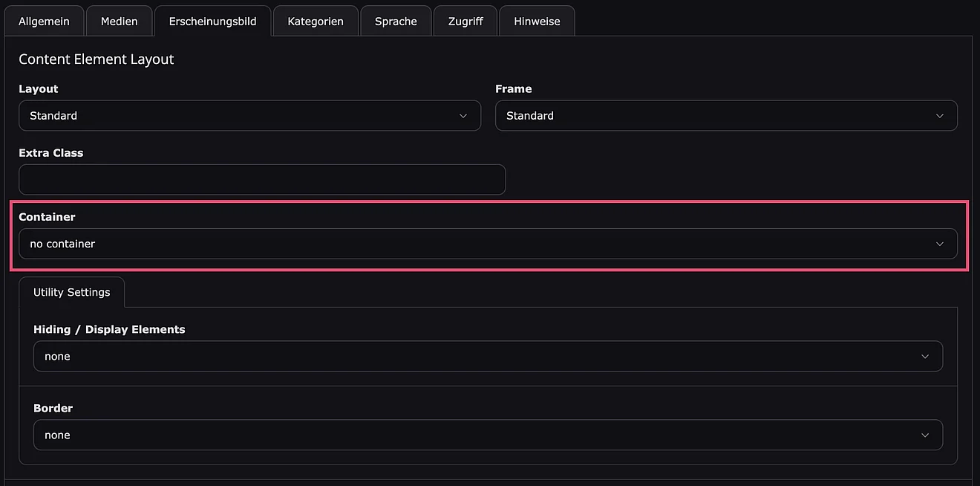Image resolution: width=980 pixels, height=486 pixels.
Task: Click the Layout field label
Action: click(x=39, y=88)
